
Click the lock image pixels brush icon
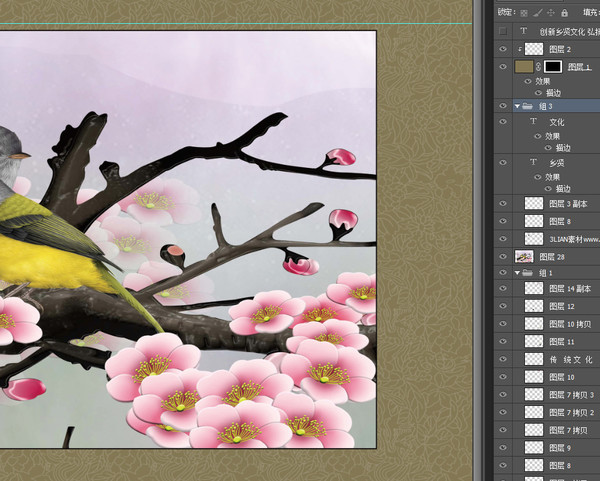[538, 13]
